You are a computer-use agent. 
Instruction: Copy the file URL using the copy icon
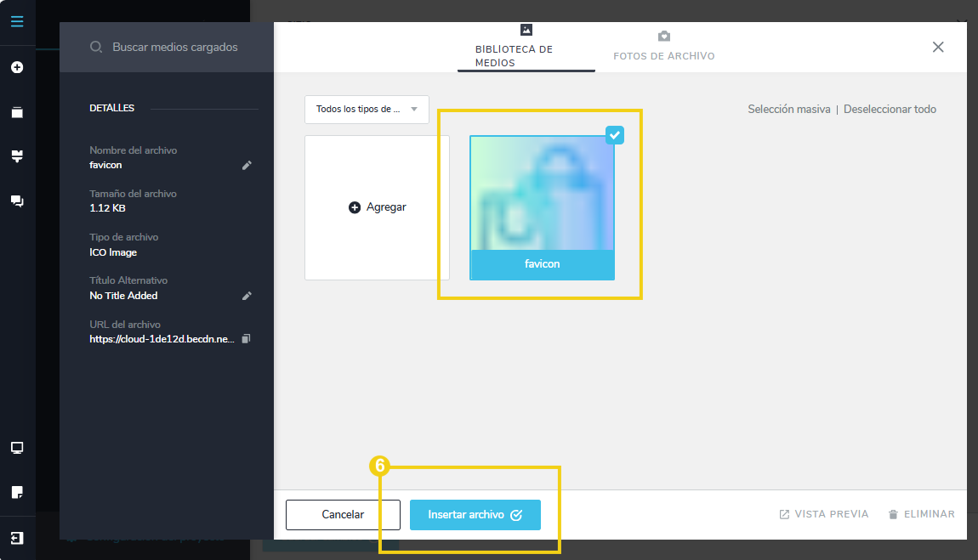[x=246, y=339]
